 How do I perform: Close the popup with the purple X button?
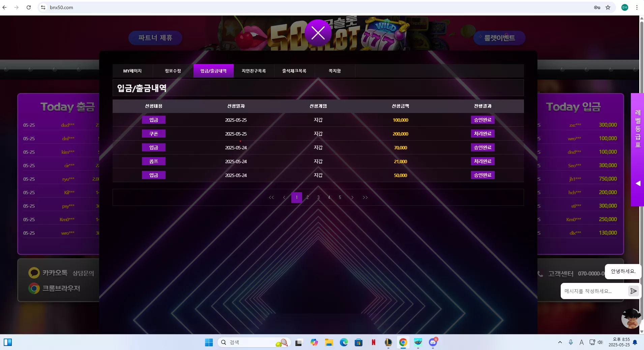click(318, 33)
